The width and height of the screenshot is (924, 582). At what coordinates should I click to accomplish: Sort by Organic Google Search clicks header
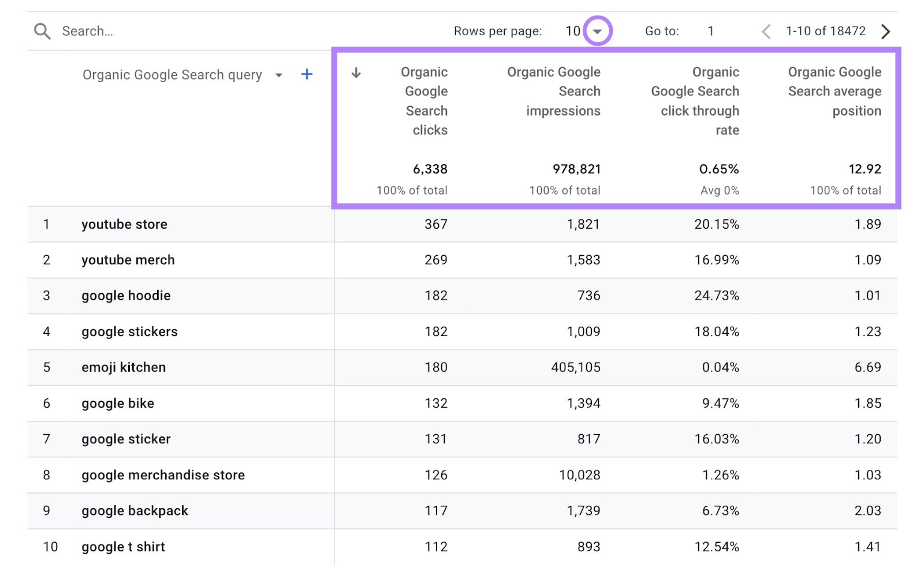tap(423, 101)
